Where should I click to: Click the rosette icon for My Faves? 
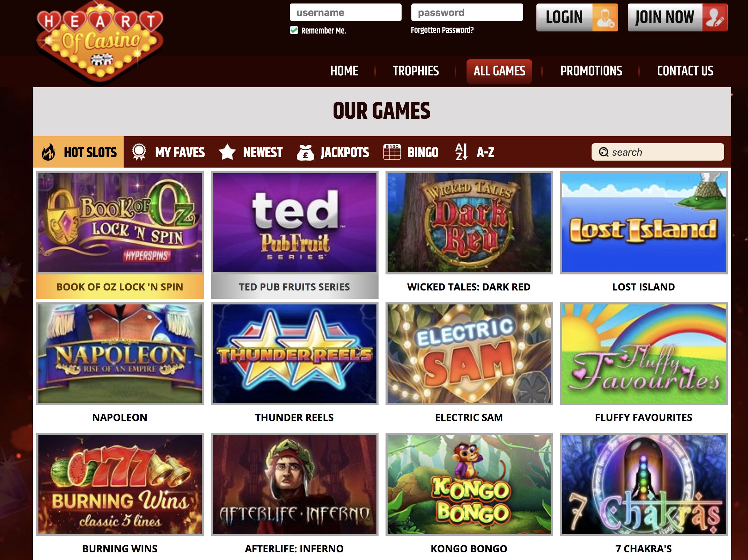tap(139, 152)
